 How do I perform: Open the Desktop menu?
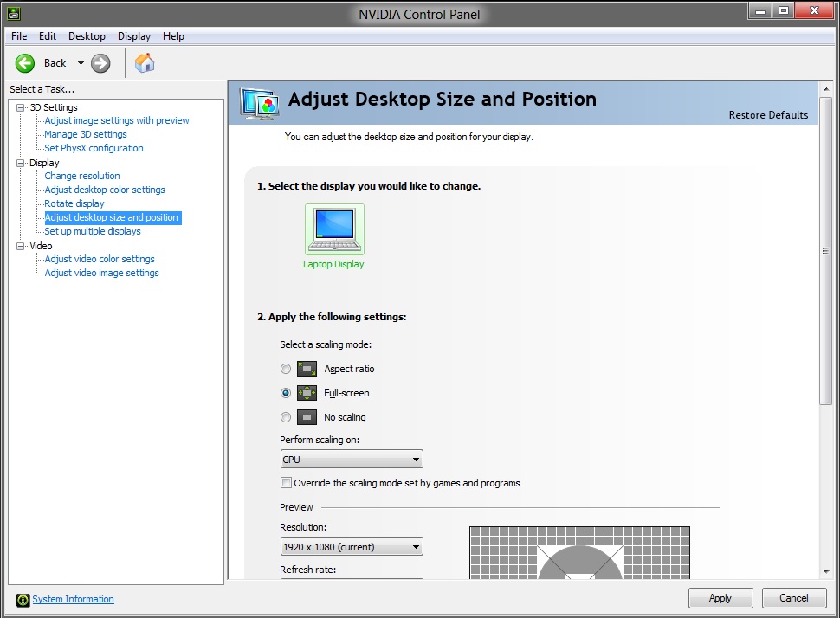87,36
